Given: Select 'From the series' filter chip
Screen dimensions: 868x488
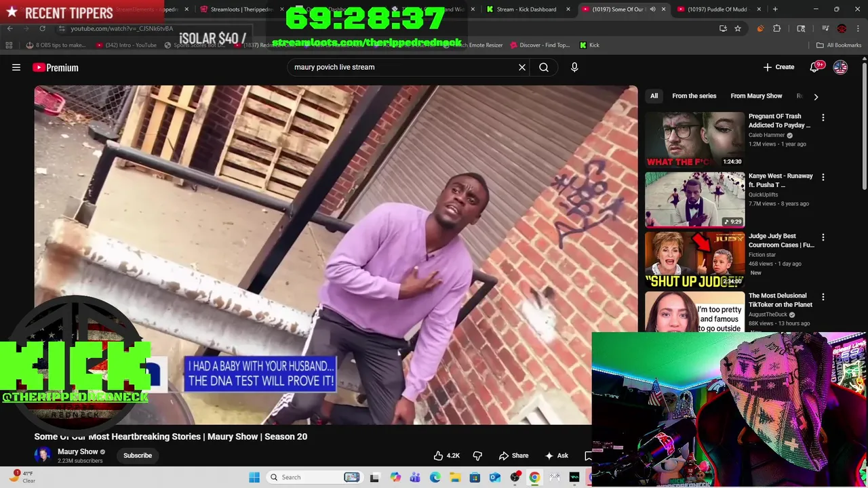Looking at the screenshot, I should pyautogui.click(x=694, y=96).
